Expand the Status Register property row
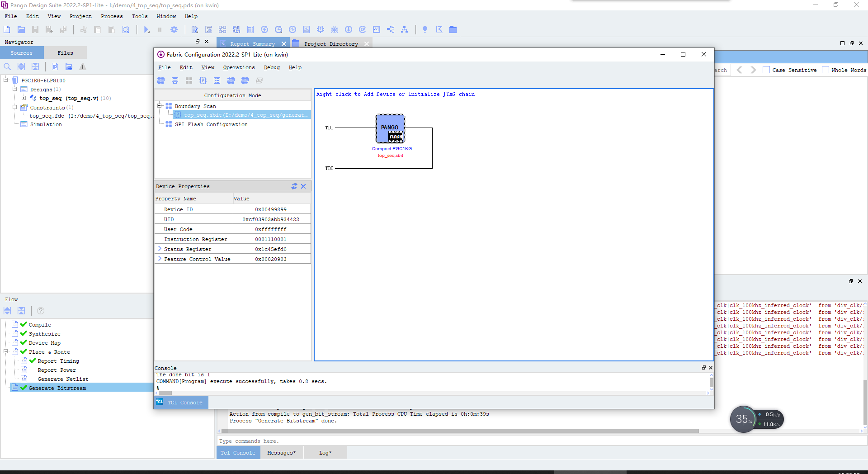 (x=160, y=249)
